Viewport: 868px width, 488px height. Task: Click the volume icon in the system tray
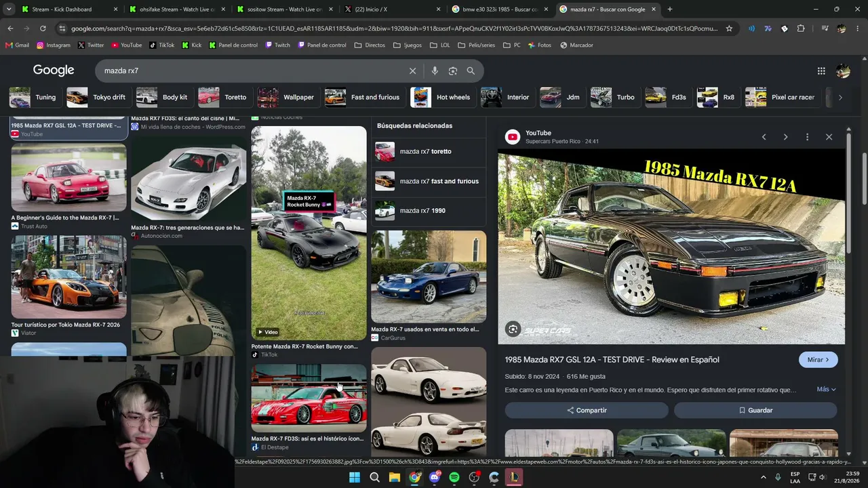tap(823, 477)
